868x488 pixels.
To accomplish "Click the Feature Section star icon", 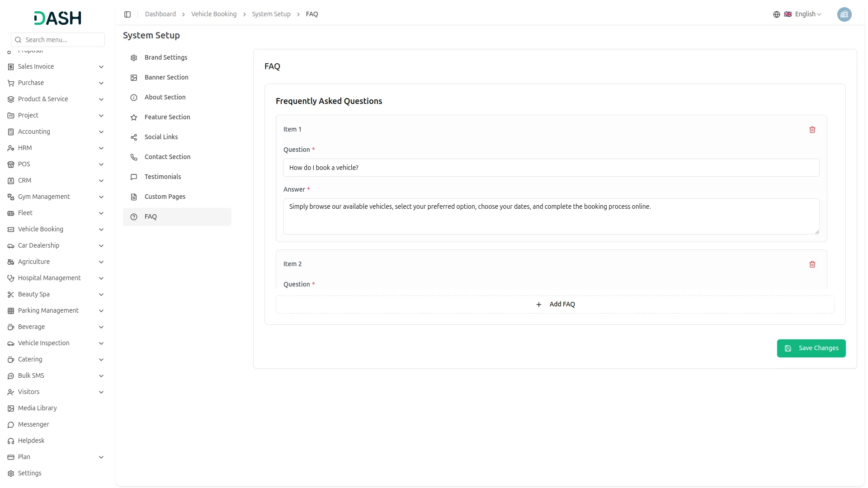I will [134, 117].
